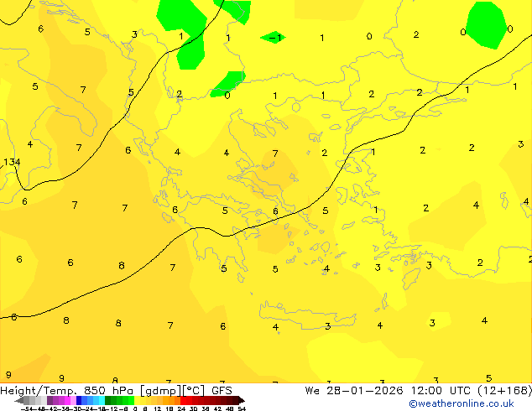532x411 pixels.
Task: Pick the bright yellow legend swatch above 0
Action: [137, 400]
